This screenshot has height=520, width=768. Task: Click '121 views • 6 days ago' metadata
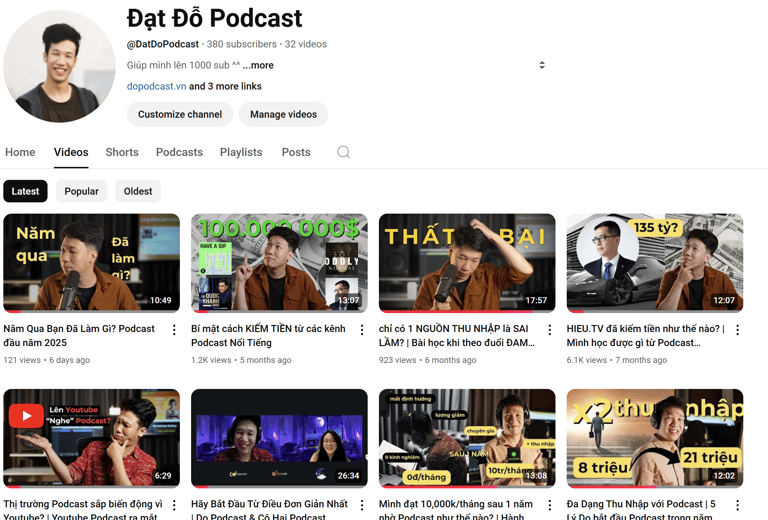(47, 360)
